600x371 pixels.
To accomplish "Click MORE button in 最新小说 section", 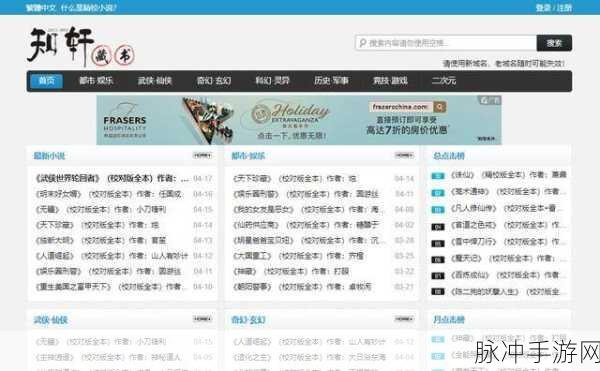I will click(x=202, y=155).
